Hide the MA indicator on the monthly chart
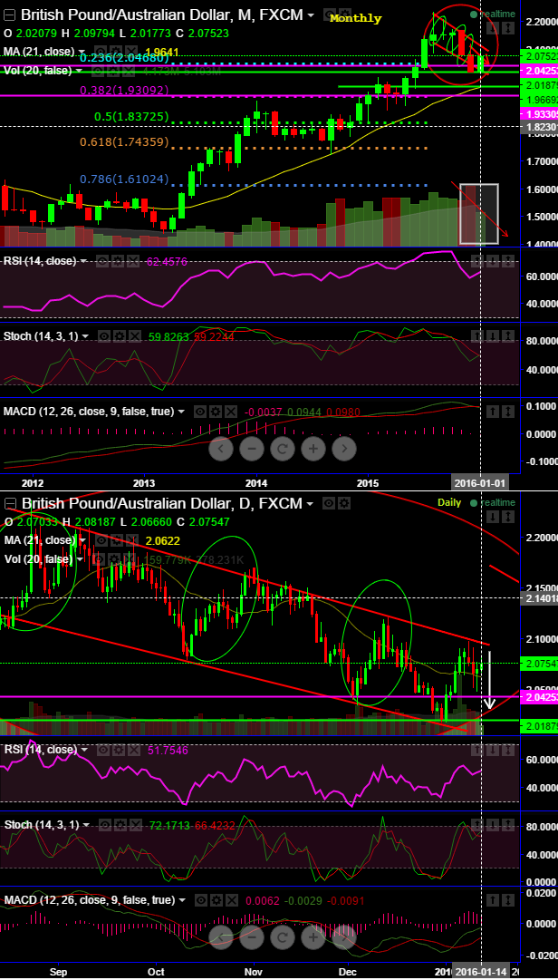The width and height of the screenshot is (558, 980). (x=100, y=52)
